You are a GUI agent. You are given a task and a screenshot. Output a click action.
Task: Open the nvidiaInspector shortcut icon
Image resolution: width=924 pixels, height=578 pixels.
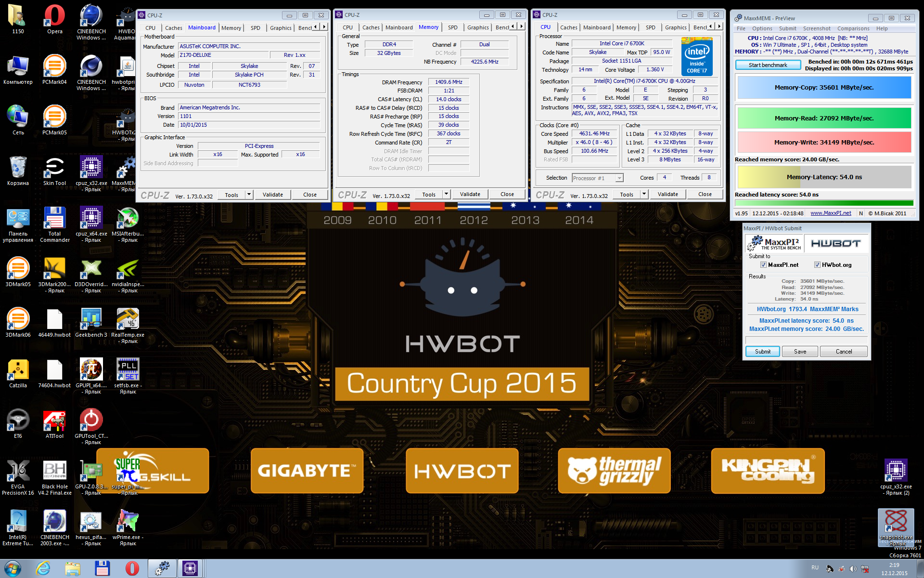[x=128, y=275]
